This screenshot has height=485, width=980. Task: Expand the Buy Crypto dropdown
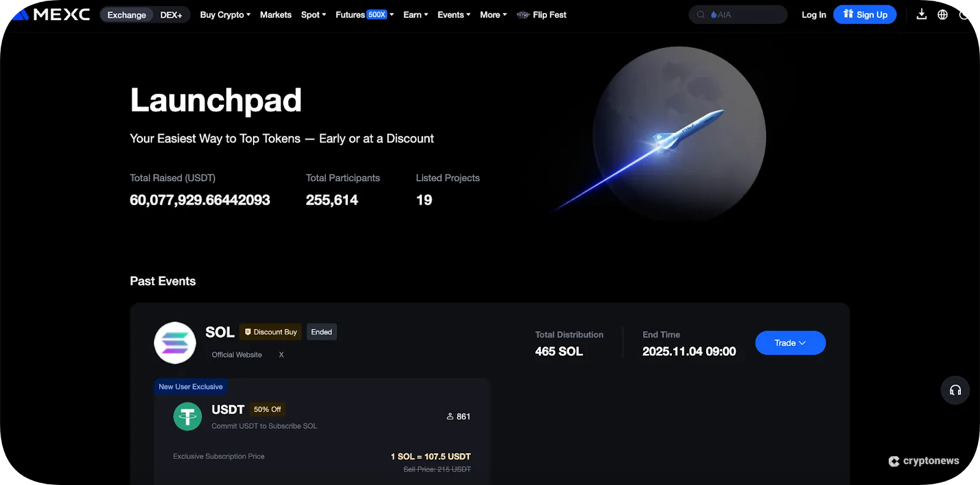coord(225,15)
